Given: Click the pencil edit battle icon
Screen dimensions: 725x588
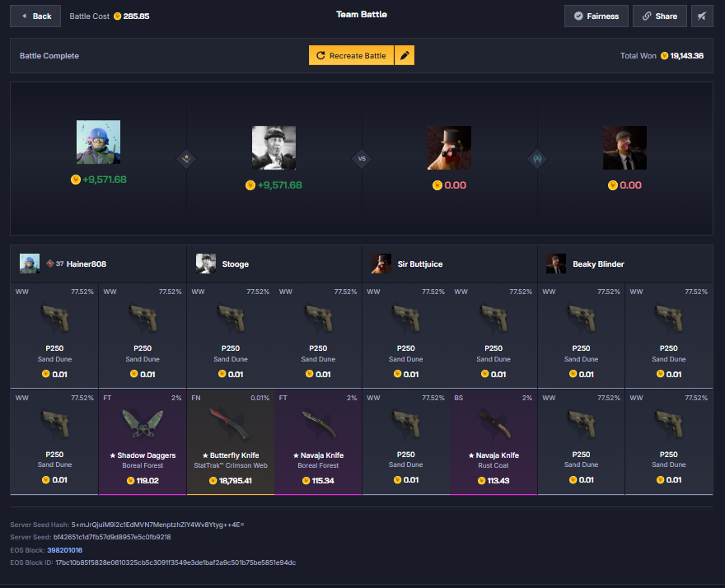Looking at the screenshot, I should (405, 55).
